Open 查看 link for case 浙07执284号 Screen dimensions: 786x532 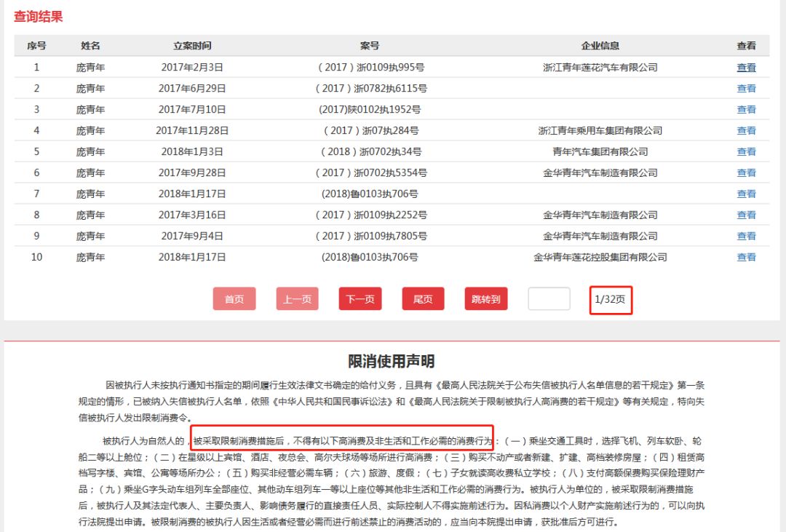point(746,130)
